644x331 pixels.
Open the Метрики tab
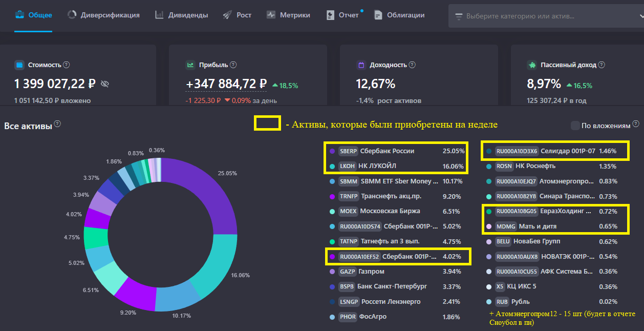(x=288, y=15)
